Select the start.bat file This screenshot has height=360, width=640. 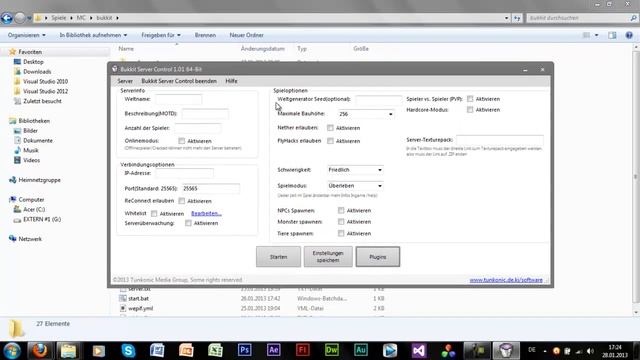tap(138, 298)
